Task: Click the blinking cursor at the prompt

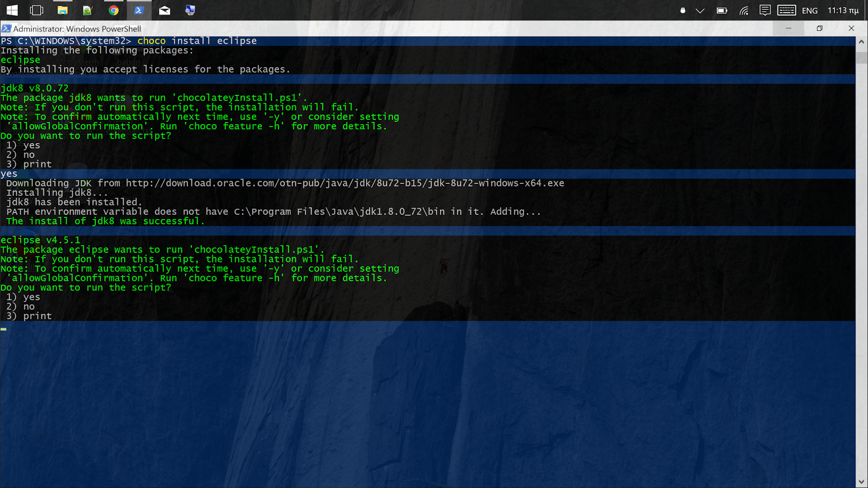Action: 4,329
